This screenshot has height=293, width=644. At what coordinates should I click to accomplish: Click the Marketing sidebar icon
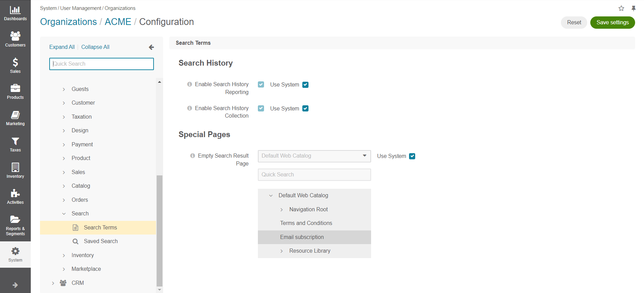(x=15, y=115)
